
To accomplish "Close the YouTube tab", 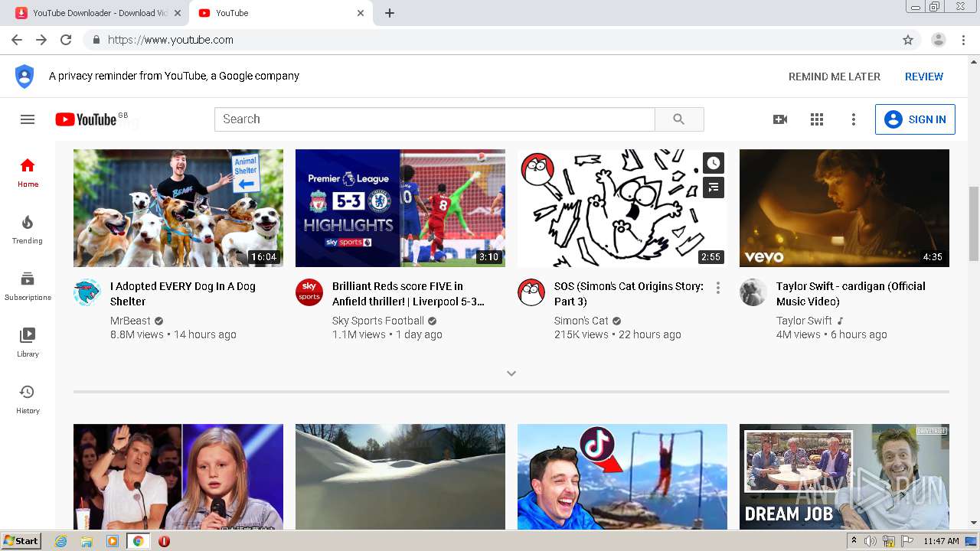I will [361, 13].
